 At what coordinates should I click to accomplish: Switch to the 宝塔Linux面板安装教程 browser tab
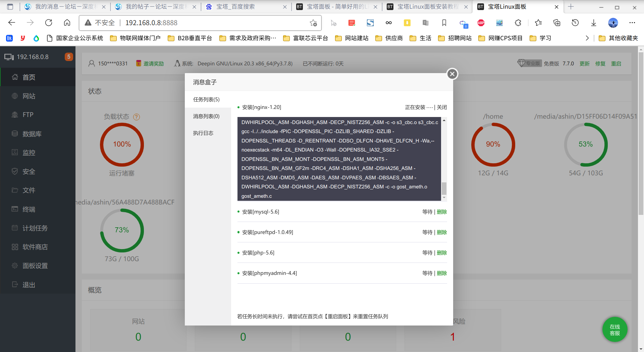pyautogui.click(x=427, y=7)
